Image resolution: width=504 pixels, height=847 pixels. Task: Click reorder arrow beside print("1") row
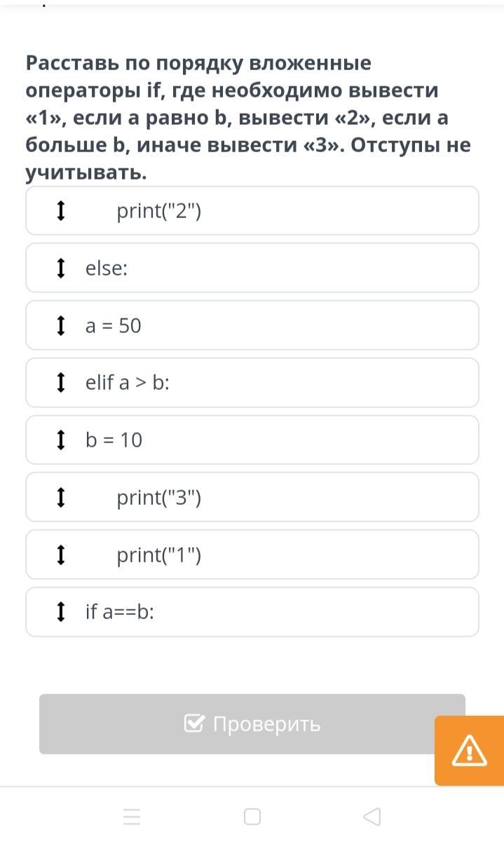coord(61,555)
